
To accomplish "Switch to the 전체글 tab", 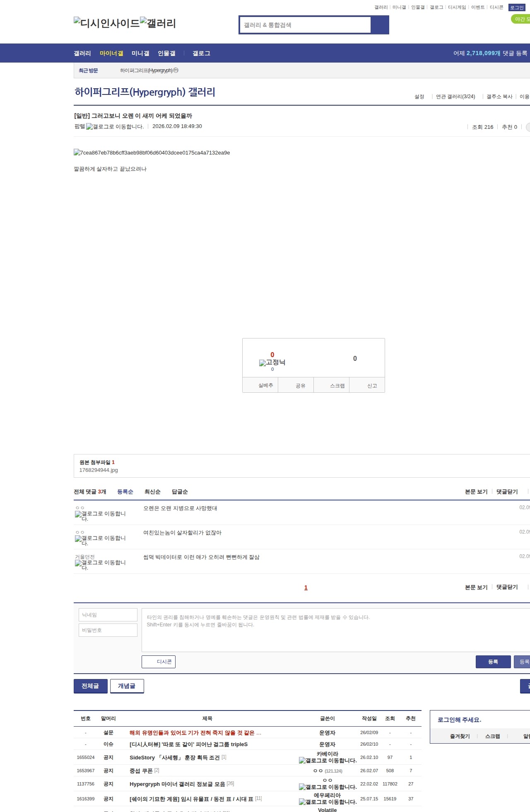I will click(x=91, y=686).
